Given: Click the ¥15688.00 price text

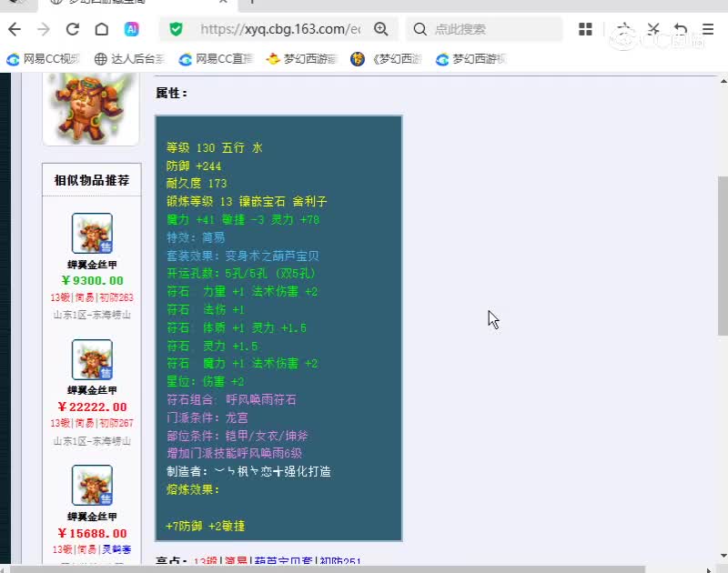Looking at the screenshot, I should click(x=92, y=534).
